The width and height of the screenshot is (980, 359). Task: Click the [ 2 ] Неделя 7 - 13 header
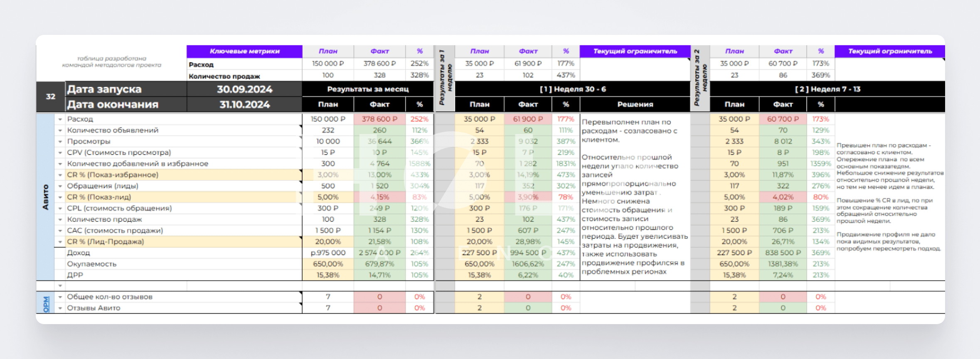tap(827, 89)
